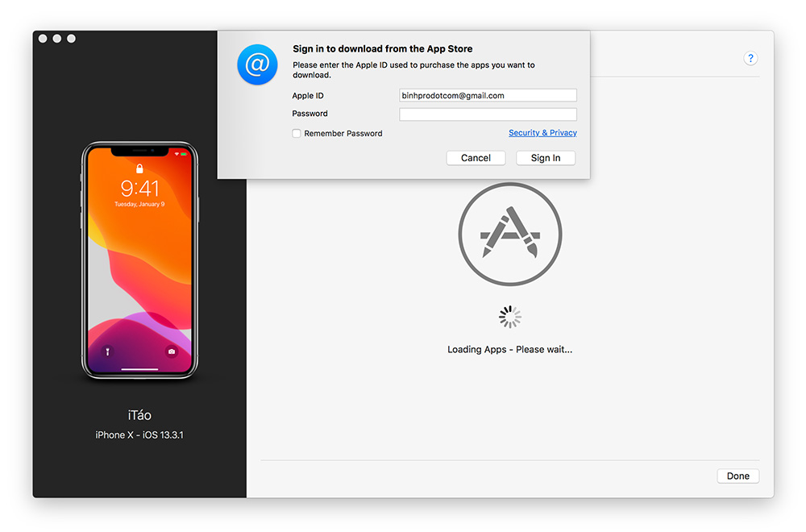Click the loading spinner indicator
Screen dimensions: 806x532
[x=510, y=317]
